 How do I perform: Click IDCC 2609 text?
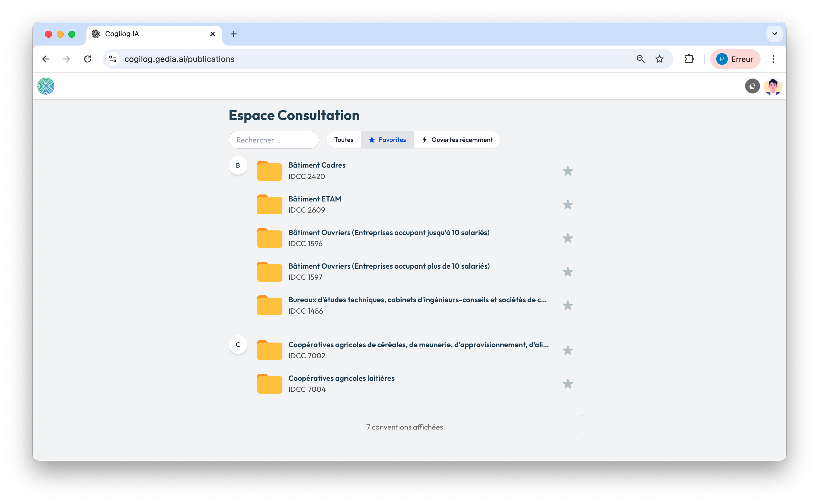(307, 210)
